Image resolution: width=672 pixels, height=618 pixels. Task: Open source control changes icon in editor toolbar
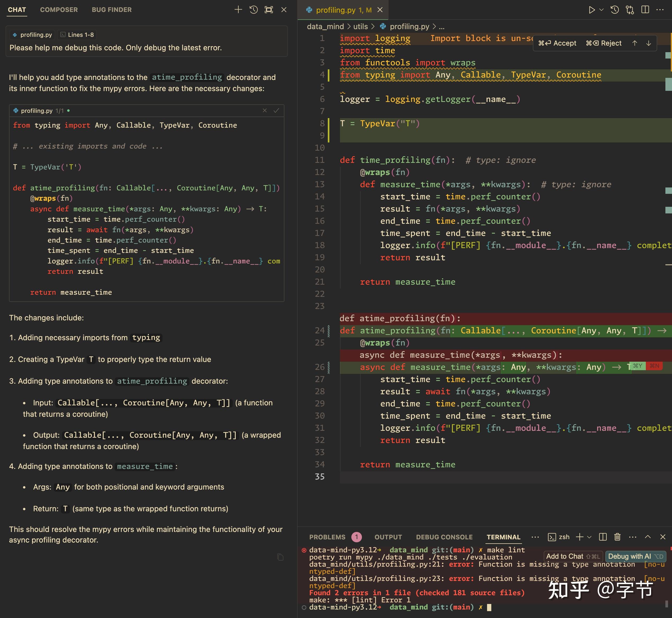(x=630, y=10)
